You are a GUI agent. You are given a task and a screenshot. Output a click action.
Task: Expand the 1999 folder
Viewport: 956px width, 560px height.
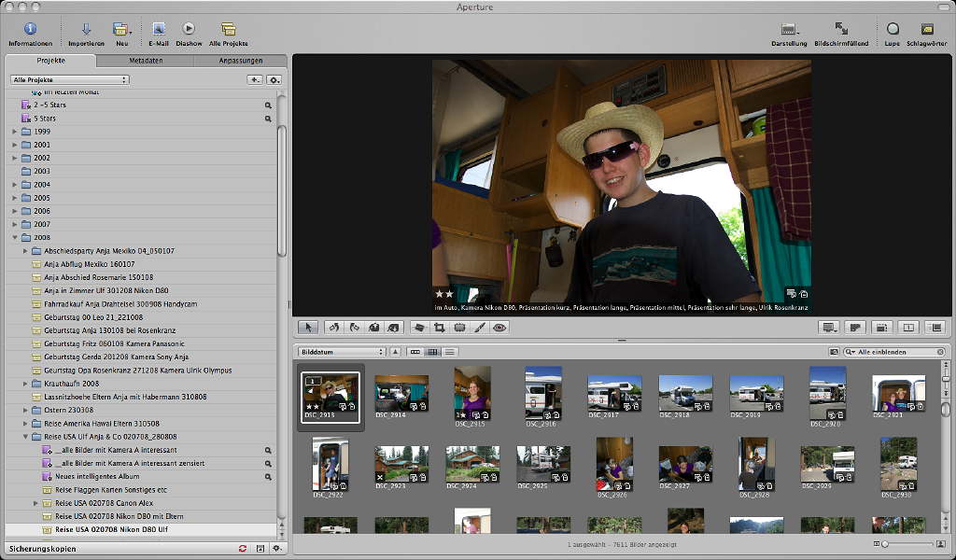15,132
